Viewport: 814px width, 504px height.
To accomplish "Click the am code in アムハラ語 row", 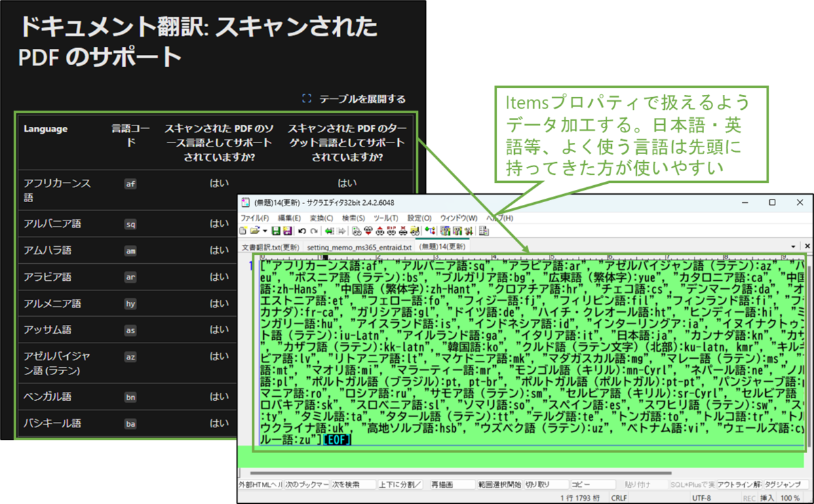I will pyautogui.click(x=131, y=250).
